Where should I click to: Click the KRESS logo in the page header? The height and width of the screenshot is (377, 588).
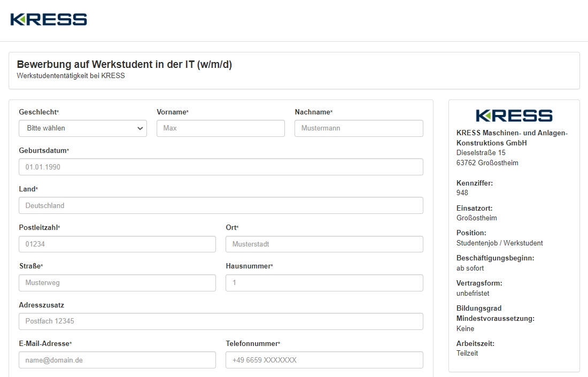(49, 20)
